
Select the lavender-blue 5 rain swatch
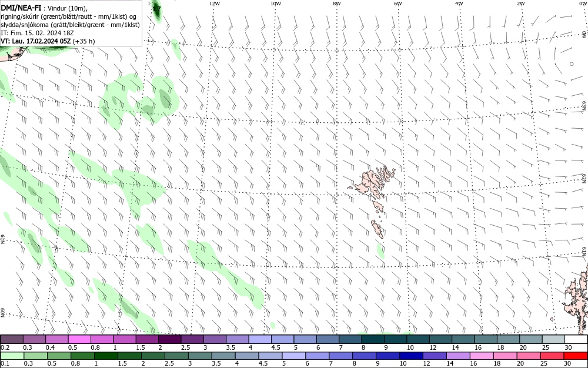[x=293, y=356]
